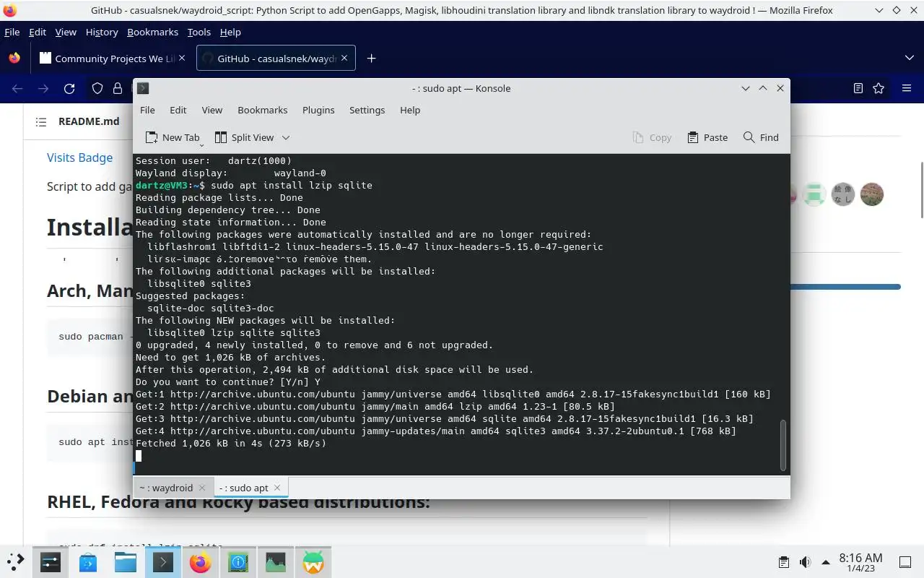Close the GitHub casualsnek tab
The image size is (924, 578).
pyautogui.click(x=344, y=59)
